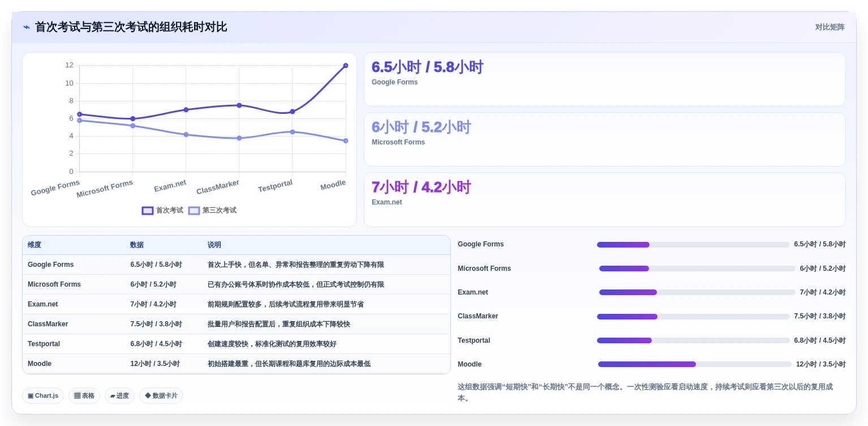Click the 6.8小时 / 4.5小时 progress value
The height and width of the screenshot is (426, 868).
820,340
